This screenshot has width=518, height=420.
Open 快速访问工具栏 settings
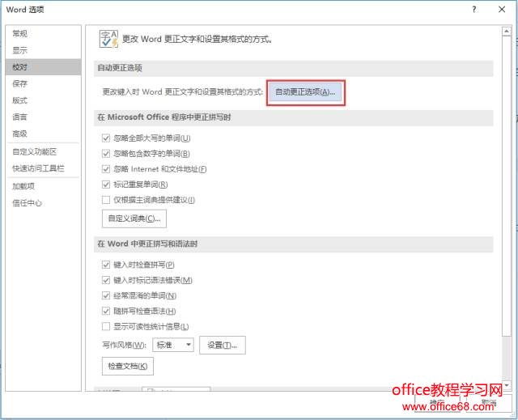click(x=43, y=168)
